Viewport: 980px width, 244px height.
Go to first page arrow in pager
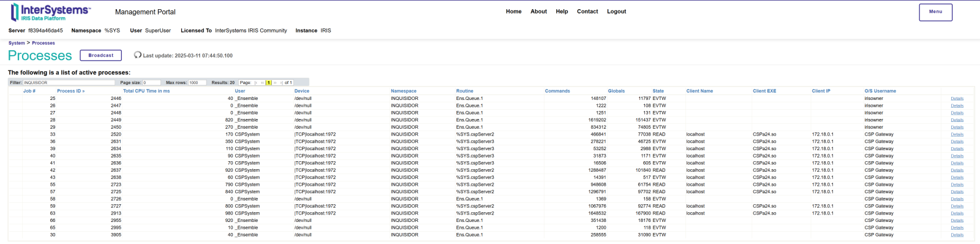pos(256,82)
